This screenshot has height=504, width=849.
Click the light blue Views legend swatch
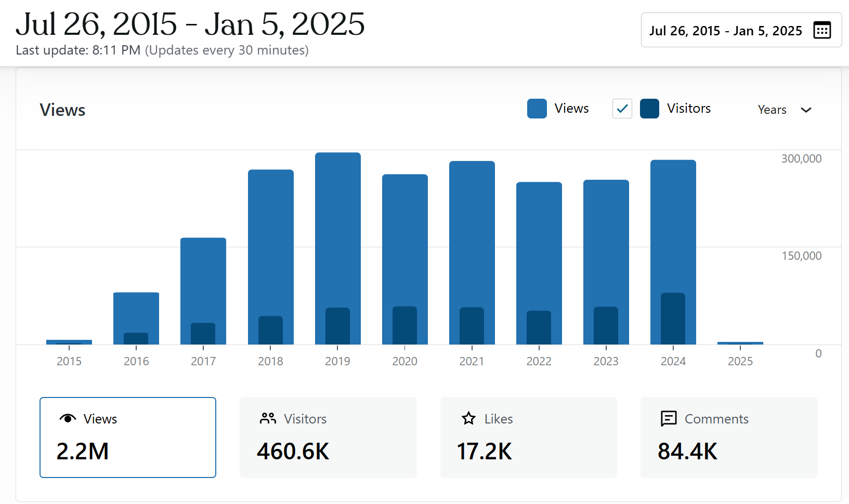pyautogui.click(x=537, y=109)
